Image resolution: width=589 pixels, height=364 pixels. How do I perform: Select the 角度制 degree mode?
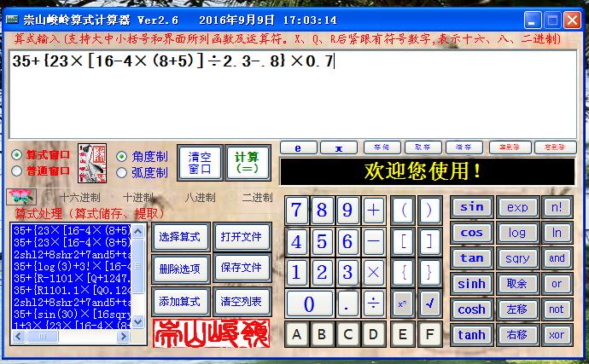point(142,157)
